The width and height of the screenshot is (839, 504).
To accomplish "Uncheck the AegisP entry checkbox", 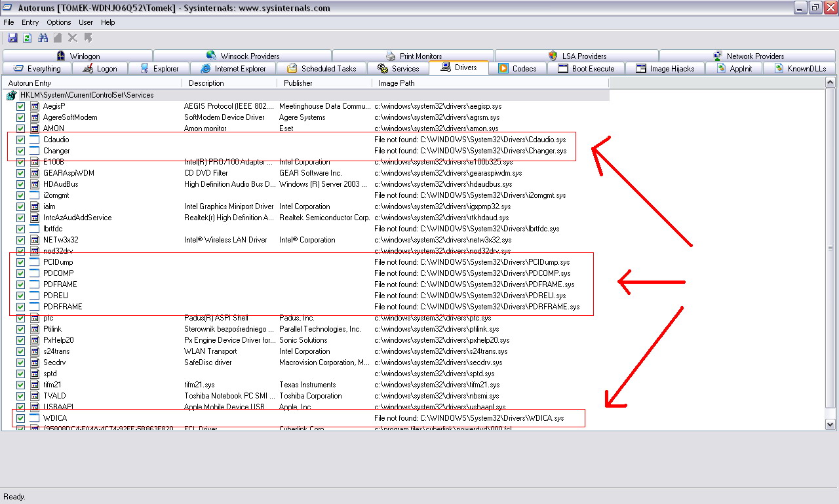I will [21, 106].
